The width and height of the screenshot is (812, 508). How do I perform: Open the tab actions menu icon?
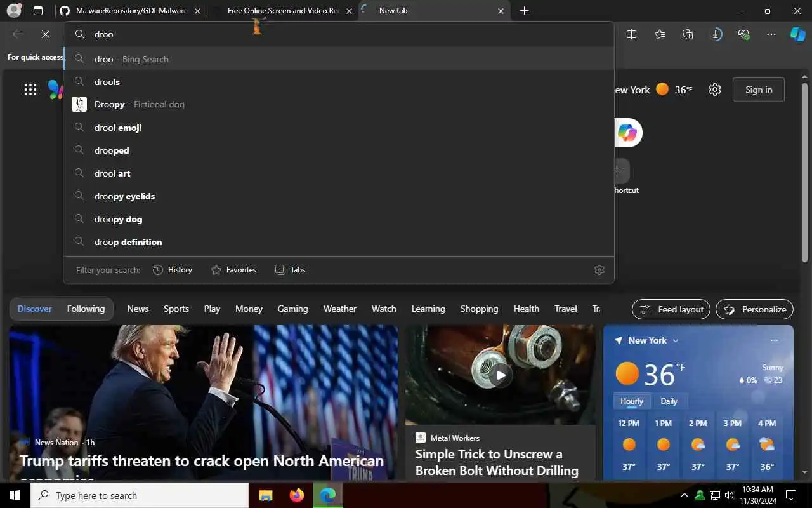tap(38, 11)
